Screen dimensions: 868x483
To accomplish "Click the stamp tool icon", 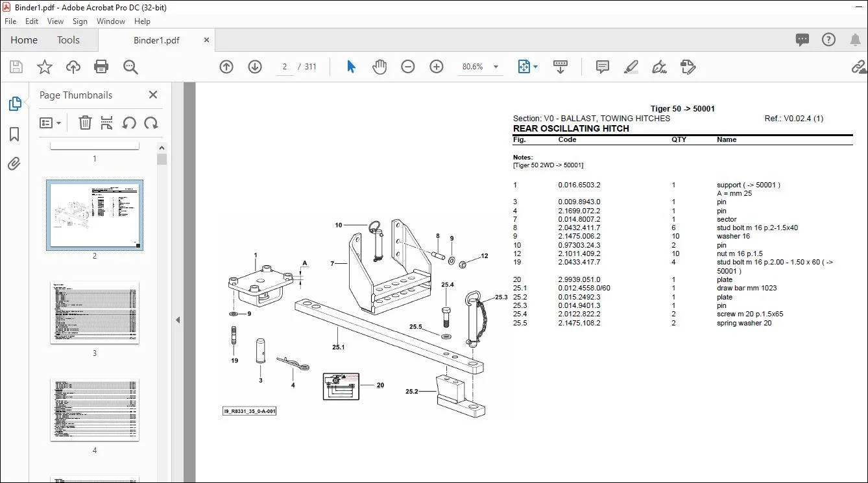I will pyautogui.click(x=688, y=67).
